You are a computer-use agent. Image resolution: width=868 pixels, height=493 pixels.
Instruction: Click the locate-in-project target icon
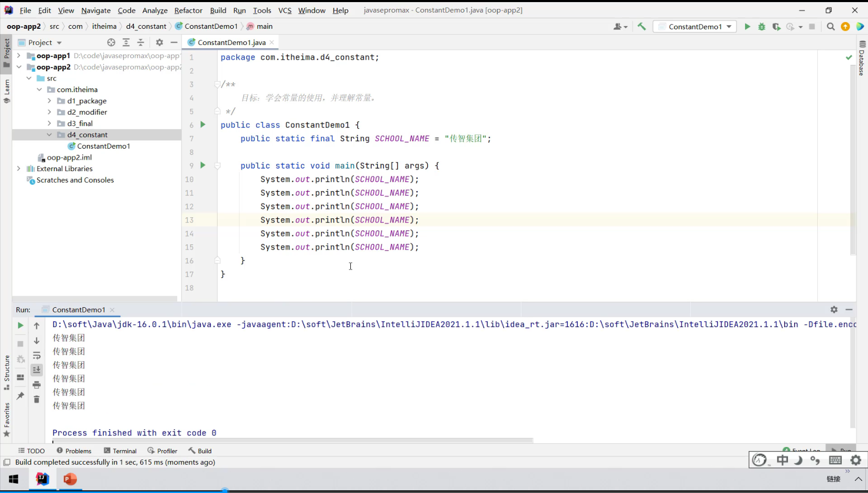(x=111, y=42)
